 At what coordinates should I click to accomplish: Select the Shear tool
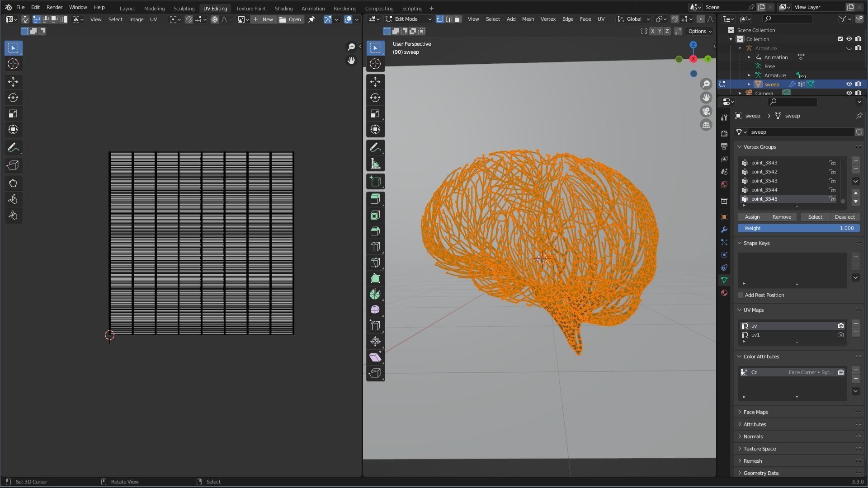click(x=375, y=357)
